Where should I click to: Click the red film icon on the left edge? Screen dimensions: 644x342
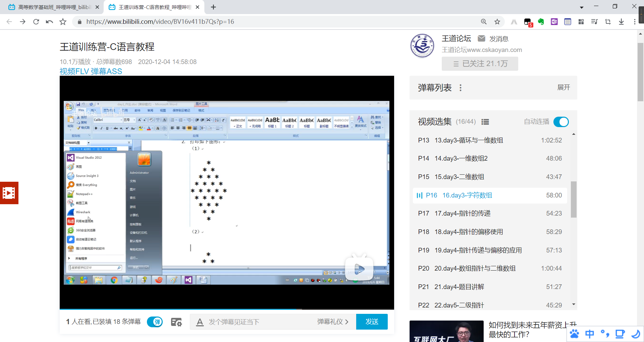tap(9, 193)
